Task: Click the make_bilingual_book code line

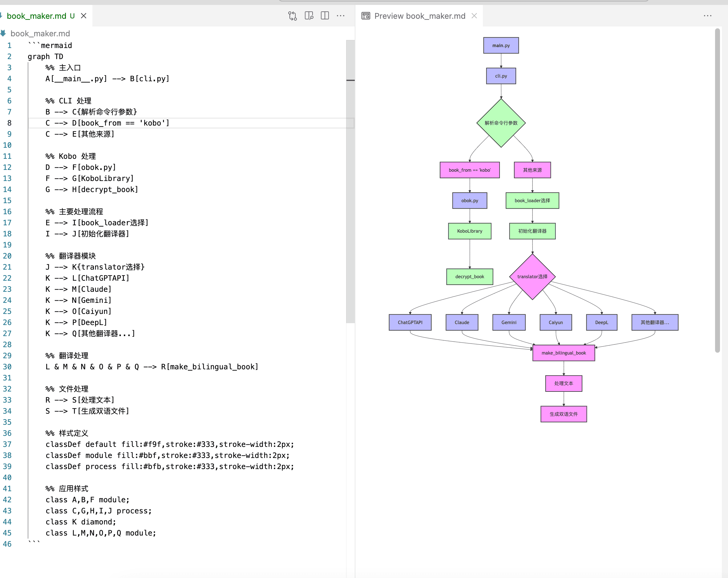Action: click(x=152, y=367)
